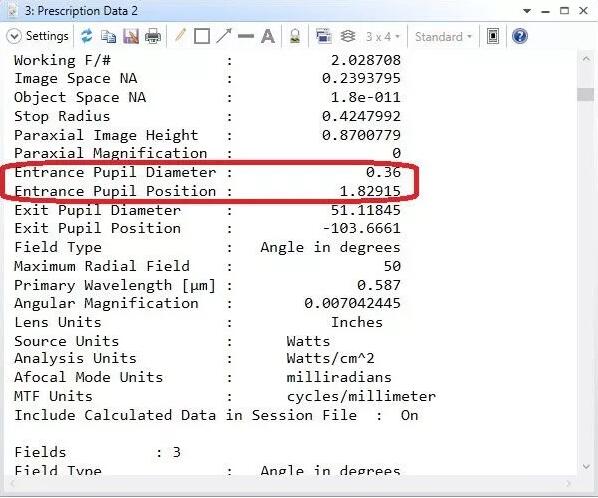Click the active window icon beside Standard
This screenshot has height=498, width=598.
point(493,37)
